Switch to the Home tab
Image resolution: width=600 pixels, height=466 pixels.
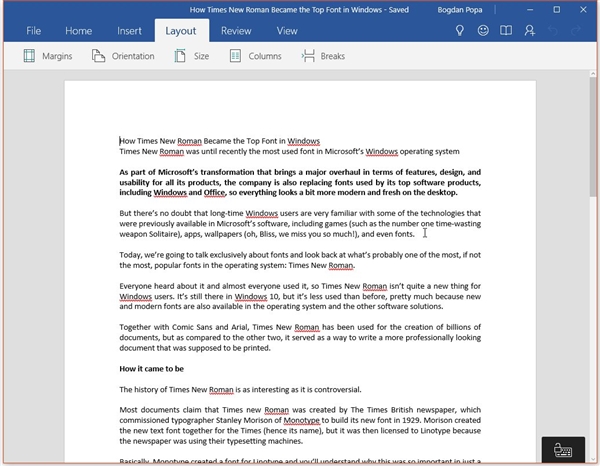[78, 31]
